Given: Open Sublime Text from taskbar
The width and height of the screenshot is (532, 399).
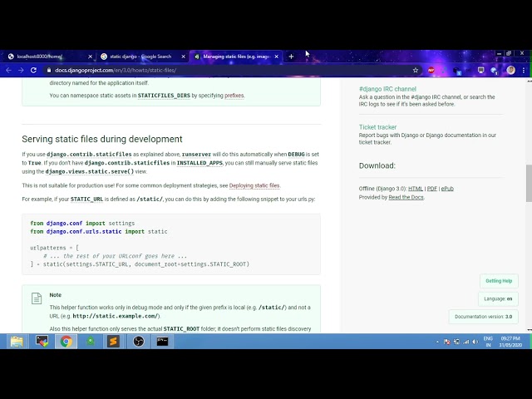Looking at the screenshot, I should click(113, 342).
